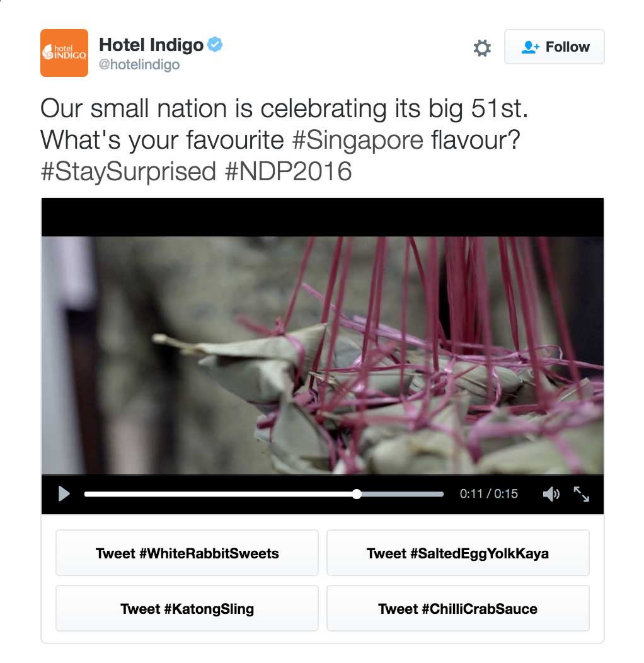Choose Tweet #SaltedEggYolkKaya option
Viewport: 644px width, 663px height.
pyautogui.click(x=458, y=553)
